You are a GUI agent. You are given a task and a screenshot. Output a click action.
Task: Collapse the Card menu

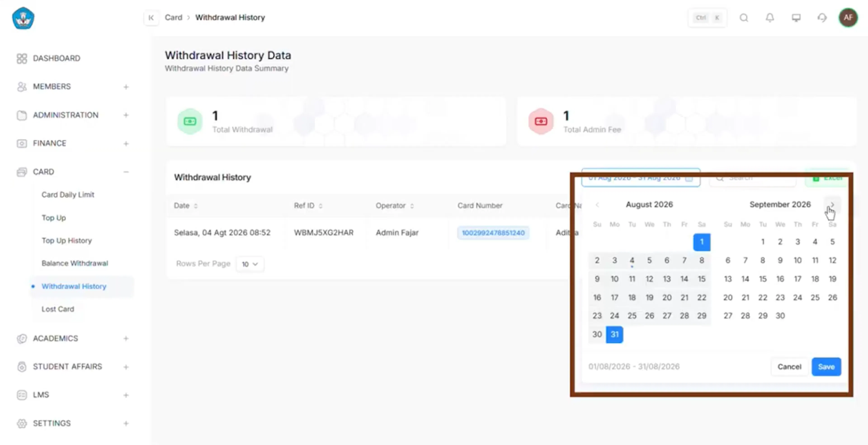click(126, 172)
